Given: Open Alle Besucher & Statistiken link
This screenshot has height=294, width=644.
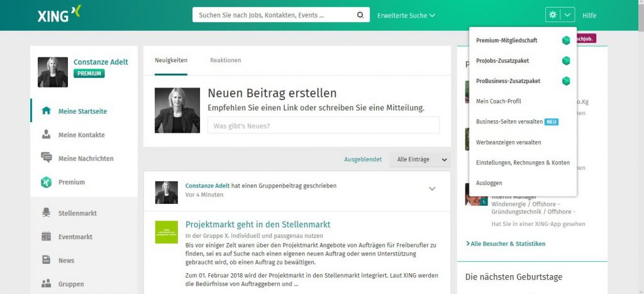Looking at the screenshot, I should point(506,244).
